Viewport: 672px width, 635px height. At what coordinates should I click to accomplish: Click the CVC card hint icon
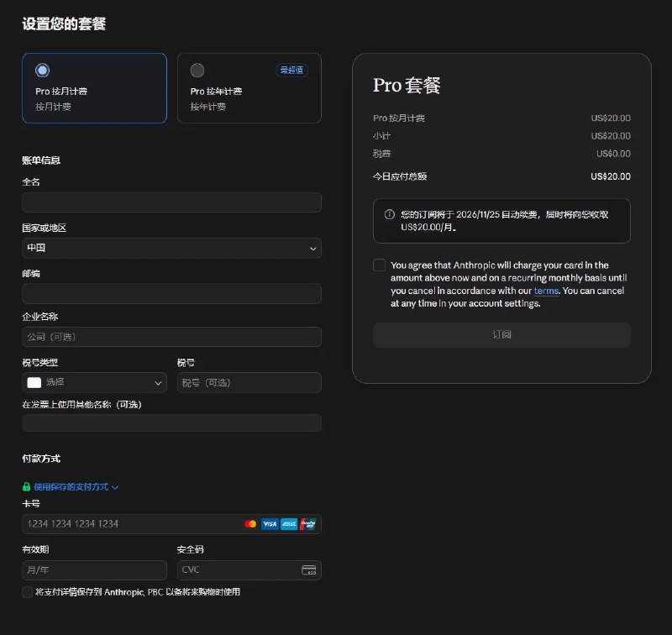pyautogui.click(x=308, y=569)
